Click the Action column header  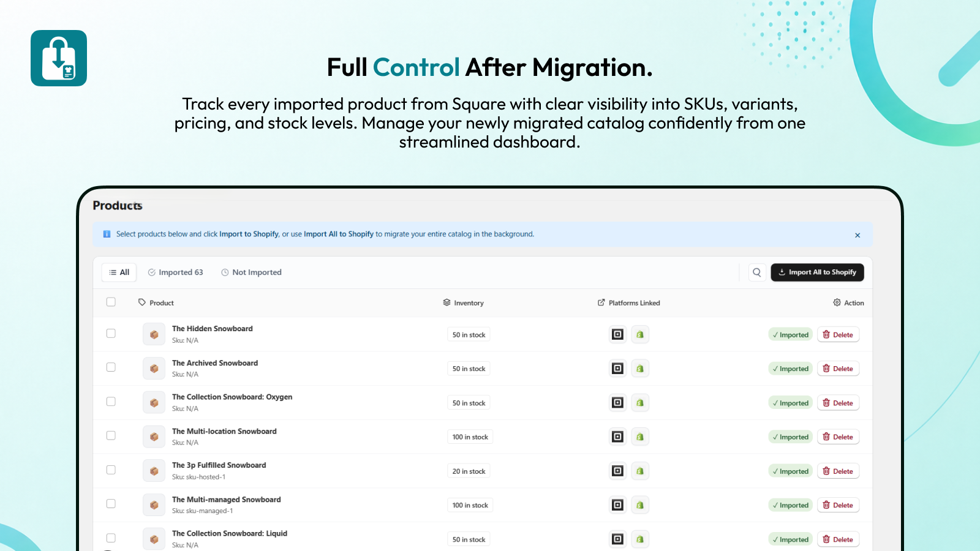(x=848, y=302)
